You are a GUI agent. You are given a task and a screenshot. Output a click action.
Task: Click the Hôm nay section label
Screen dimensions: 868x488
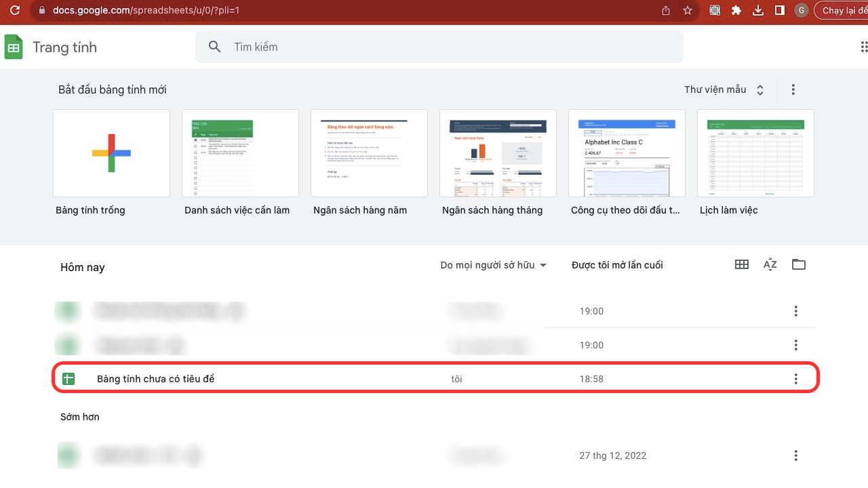[x=83, y=267]
